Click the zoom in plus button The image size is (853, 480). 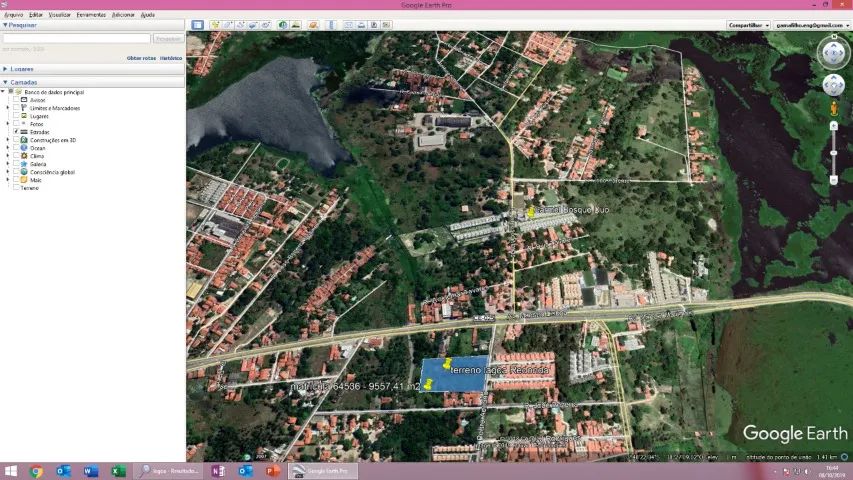pos(833,126)
